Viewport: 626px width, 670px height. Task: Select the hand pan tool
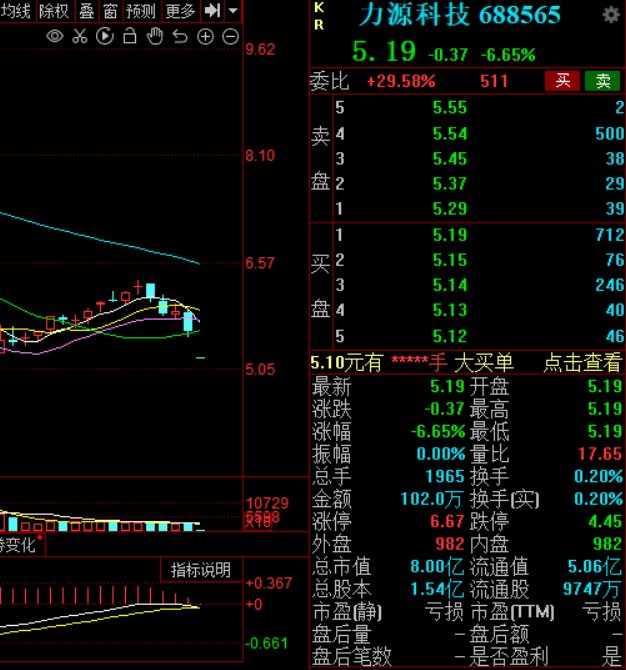pos(155,36)
